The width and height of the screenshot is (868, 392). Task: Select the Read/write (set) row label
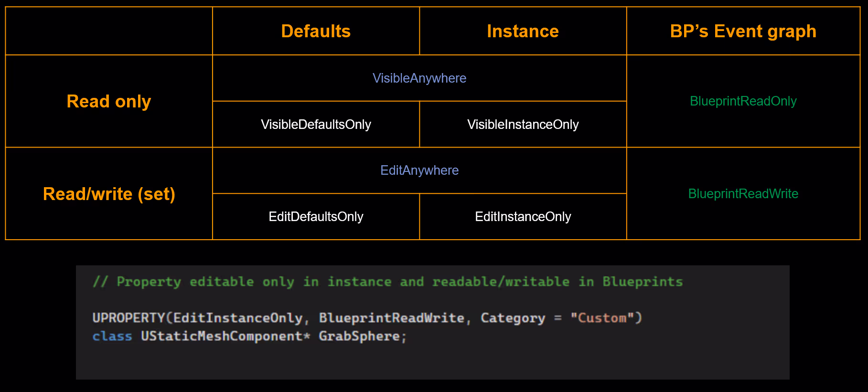tap(109, 194)
